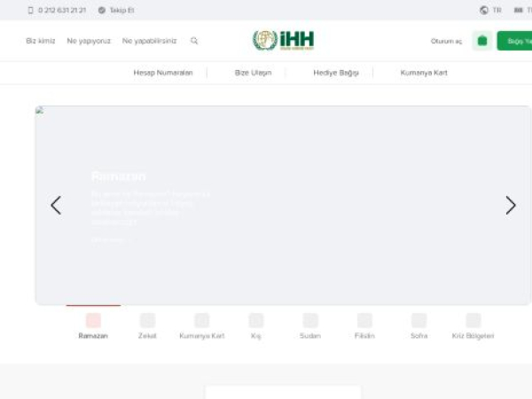Open the globe language icon
This screenshot has width=532, height=399.
(484, 10)
